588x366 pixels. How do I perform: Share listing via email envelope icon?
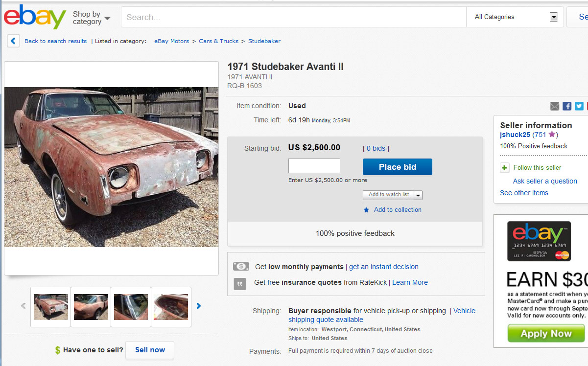(x=555, y=106)
